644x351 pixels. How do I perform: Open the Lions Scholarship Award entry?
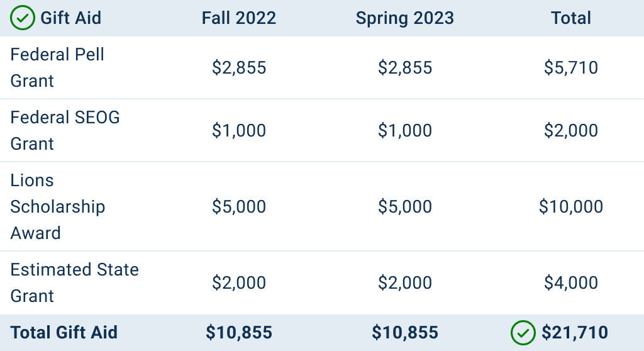[x=57, y=206]
